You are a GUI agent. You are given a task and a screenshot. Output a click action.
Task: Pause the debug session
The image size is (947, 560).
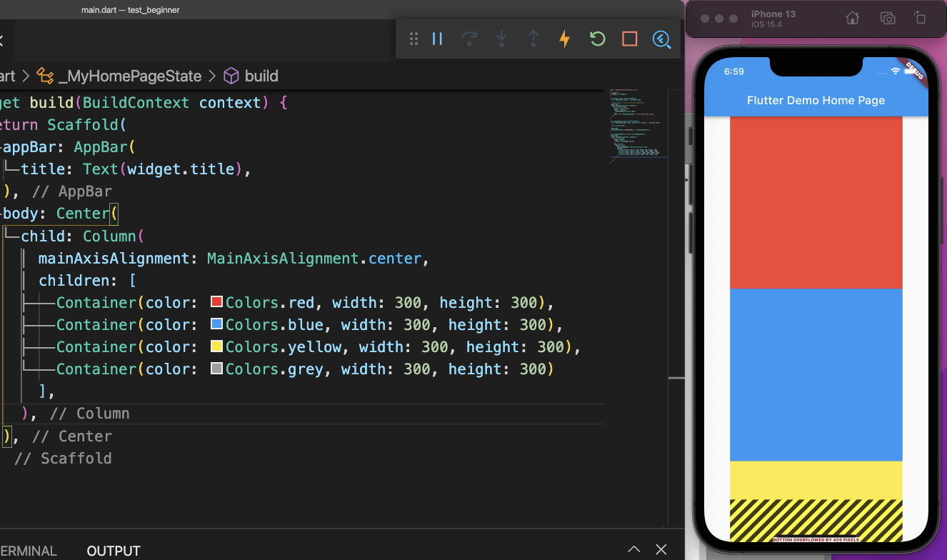coord(438,39)
